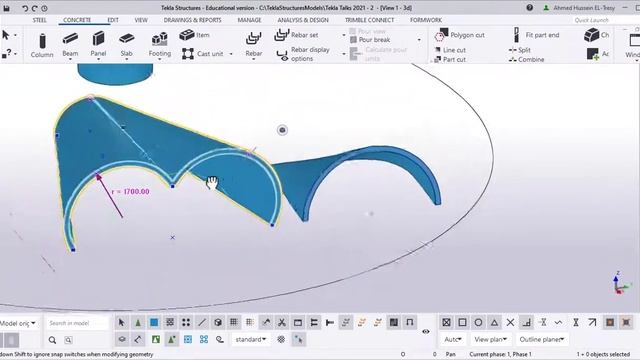This screenshot has height=360, width=640.
Task: Toggle the Select all arrow switch
Action: [122, 323]
